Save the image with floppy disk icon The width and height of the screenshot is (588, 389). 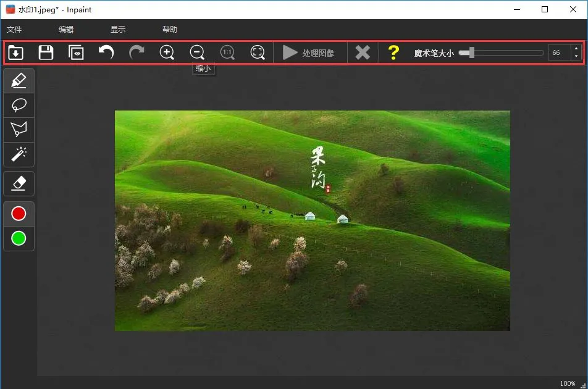click(x=46, y=52)
